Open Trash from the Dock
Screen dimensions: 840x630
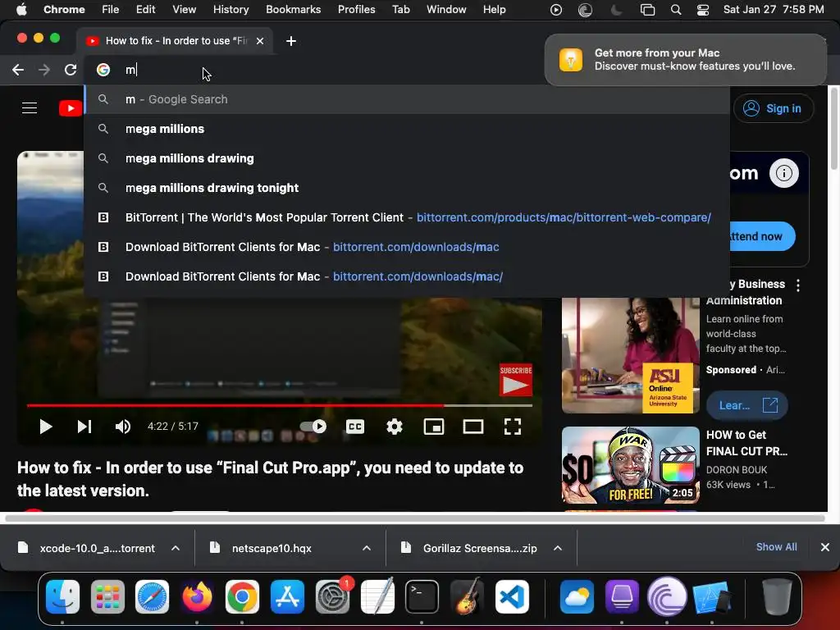[x=777, y=597]
